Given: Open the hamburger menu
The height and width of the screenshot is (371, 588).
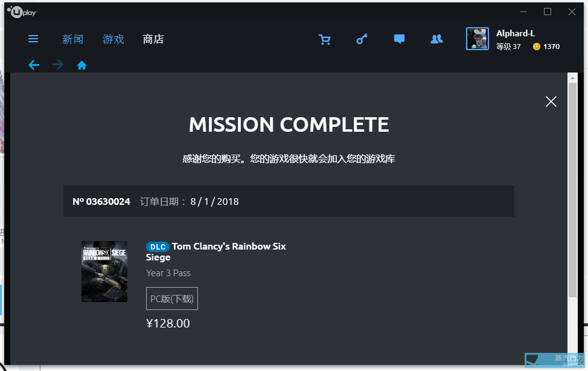Looking at the screenshot, I should [33, 39].
